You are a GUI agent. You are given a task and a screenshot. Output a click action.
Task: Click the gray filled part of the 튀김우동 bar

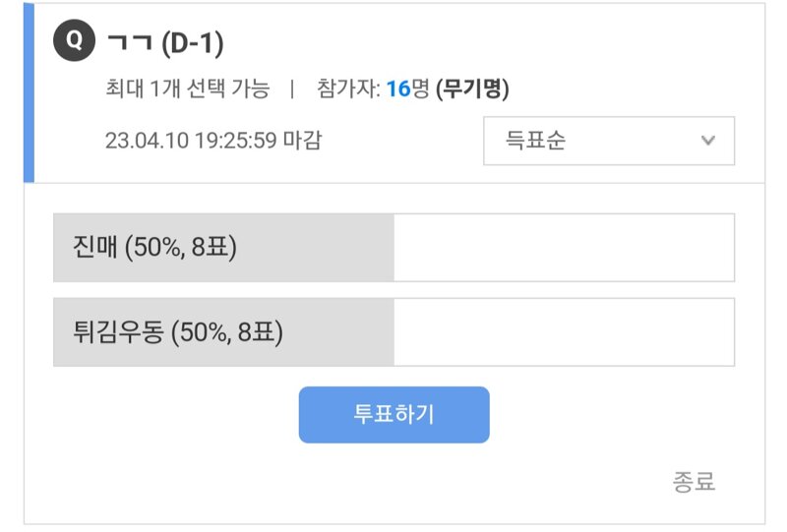(224, 331)
